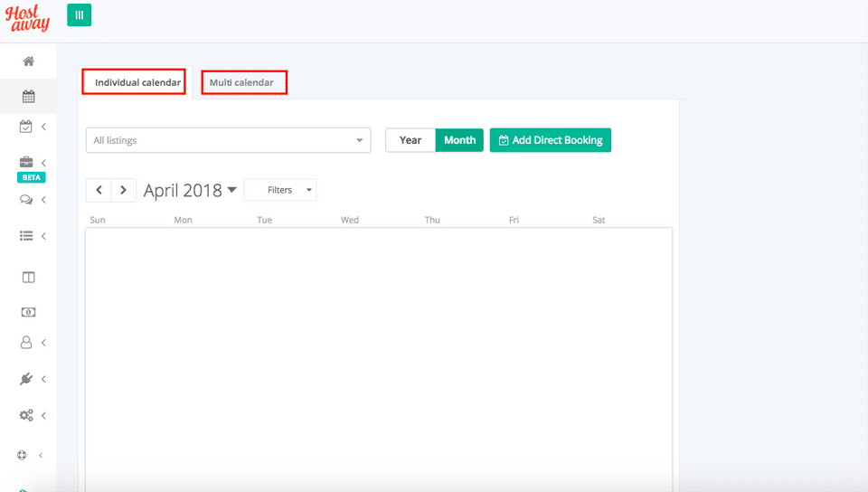The height and width of the screenshot is (492, 868).
Task: Open the columns layout sidebar icon
Action: pyautogui.click(x=29, y=278)
